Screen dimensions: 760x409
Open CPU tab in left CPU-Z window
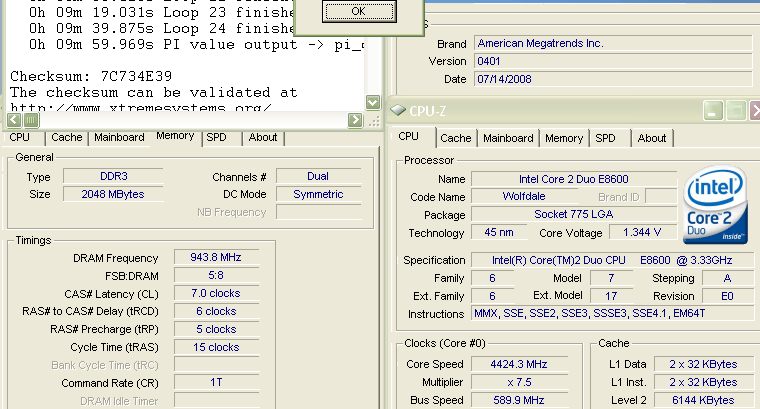point(20,138)
